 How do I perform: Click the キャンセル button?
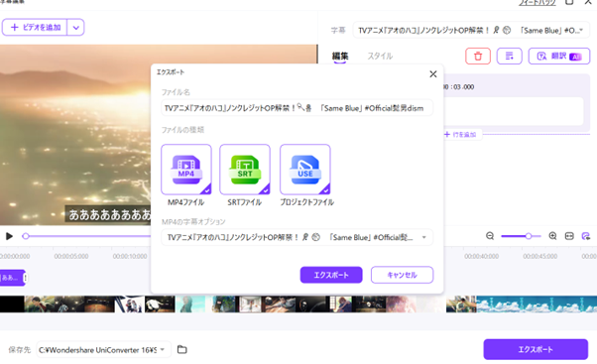[x=402, y=275]
